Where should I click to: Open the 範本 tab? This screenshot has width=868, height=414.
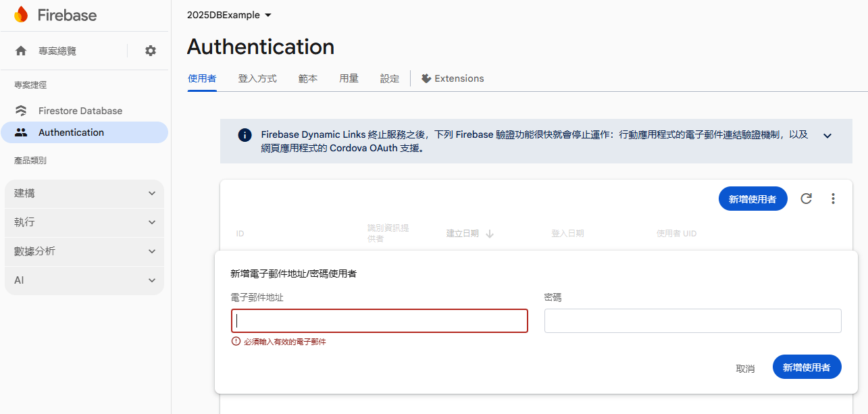[x=308, y=78]
